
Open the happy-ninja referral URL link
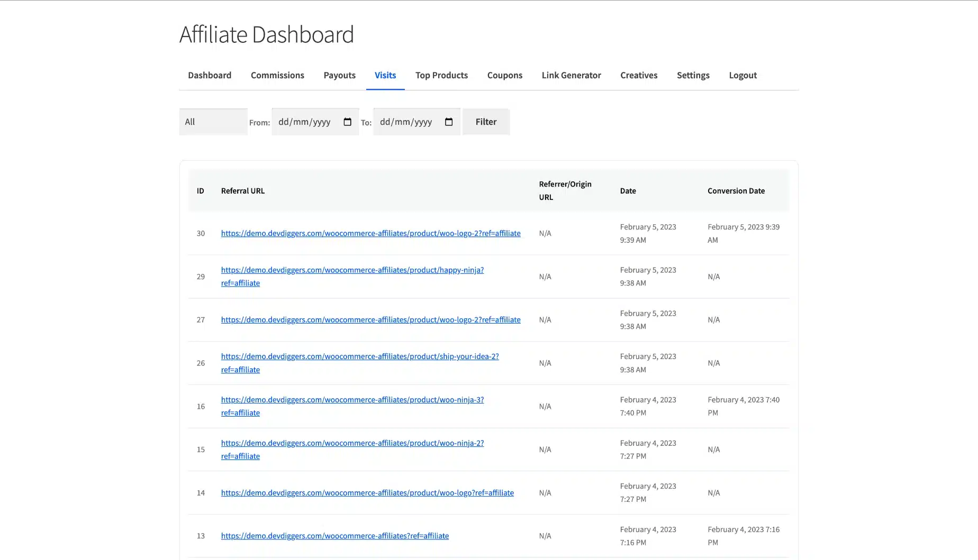tap(352, 270)
